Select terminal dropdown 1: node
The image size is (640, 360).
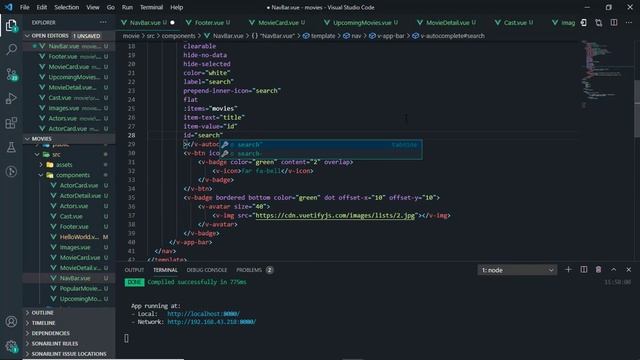517,270
